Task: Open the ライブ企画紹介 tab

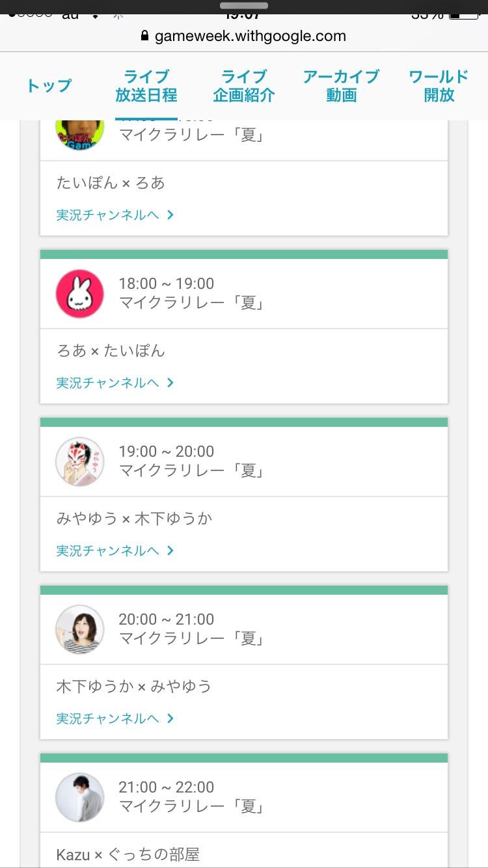Action: coord(244,86)
